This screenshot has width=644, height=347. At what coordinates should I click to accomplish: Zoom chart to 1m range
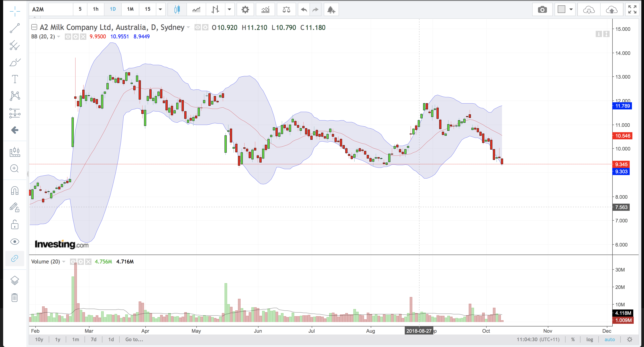pyautogui.click(x=76, y=339)
